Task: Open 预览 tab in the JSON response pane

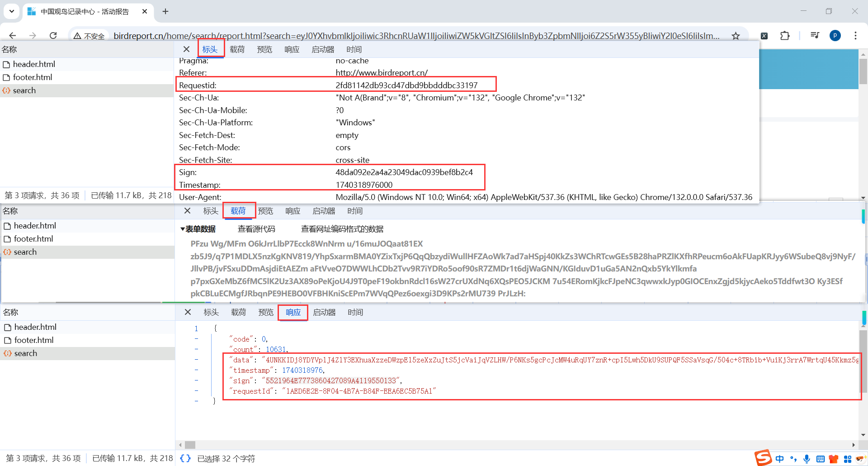Action: pyautogui.click(x=266, y=312)
